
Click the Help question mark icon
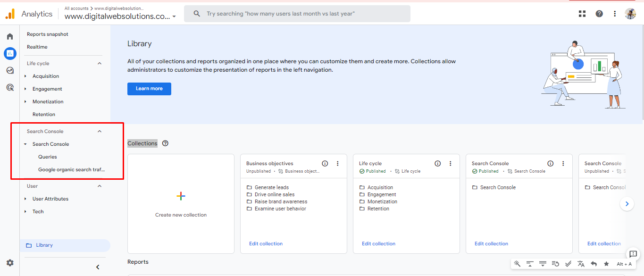[x=599, y=14]
